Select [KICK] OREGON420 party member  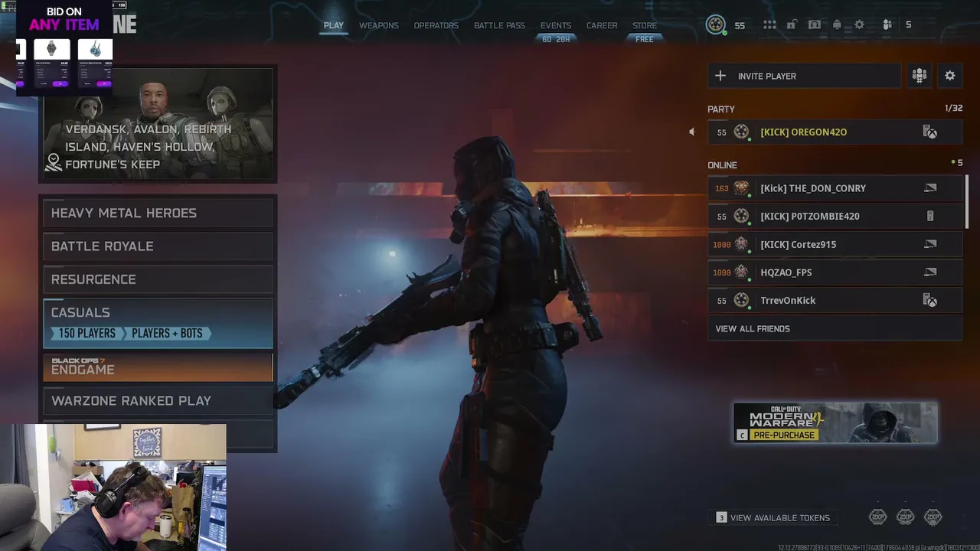tap(835, 132)
